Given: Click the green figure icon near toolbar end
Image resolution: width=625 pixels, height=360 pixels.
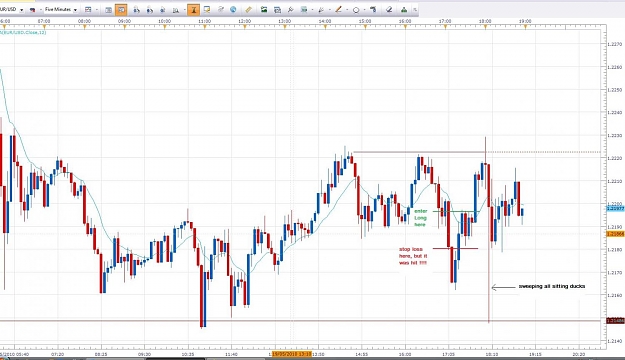Looking at the screenshot, I should coord(404,10).
